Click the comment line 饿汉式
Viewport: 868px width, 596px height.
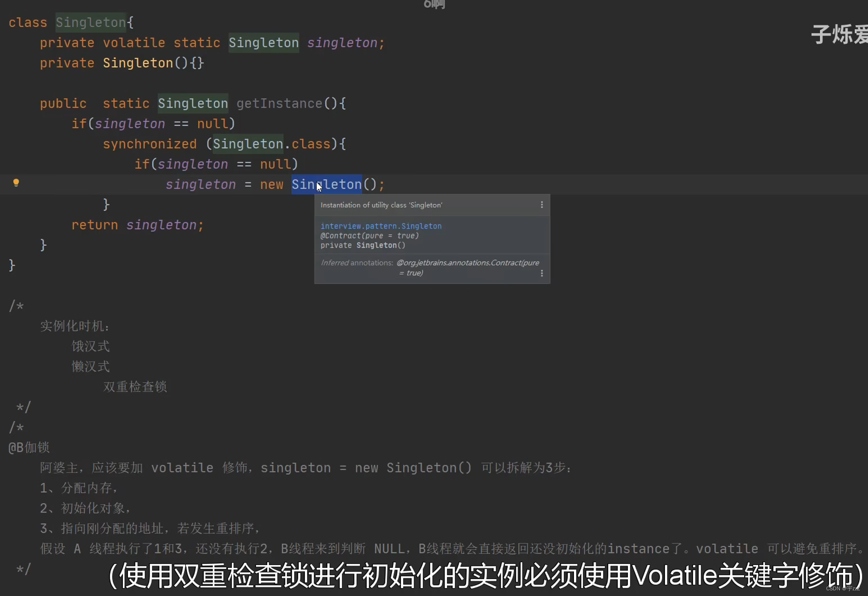pos(91,346)
